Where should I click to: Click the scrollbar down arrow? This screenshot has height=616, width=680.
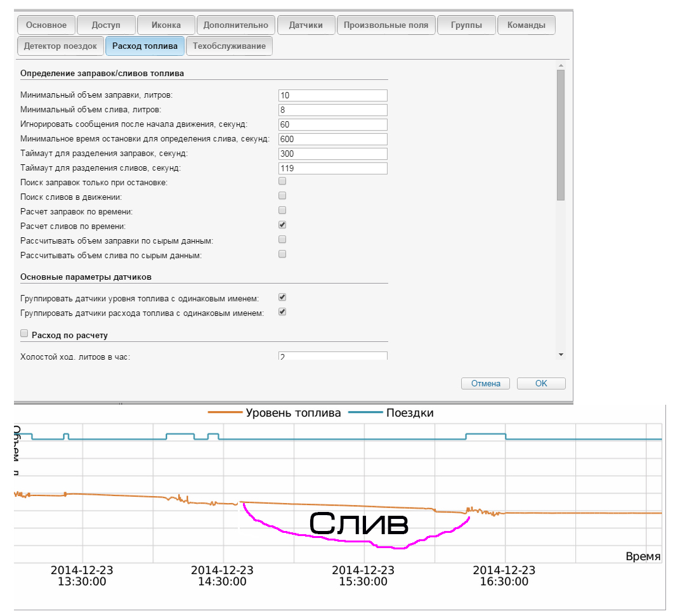coord(560,355)
